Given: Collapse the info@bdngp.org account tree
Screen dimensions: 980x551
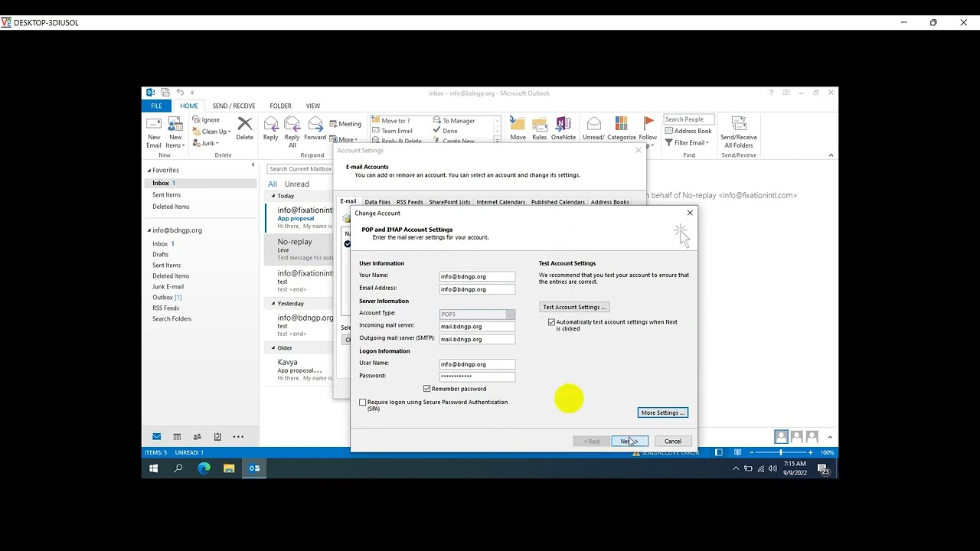Looking at the screenshot, I should (149, 230).
